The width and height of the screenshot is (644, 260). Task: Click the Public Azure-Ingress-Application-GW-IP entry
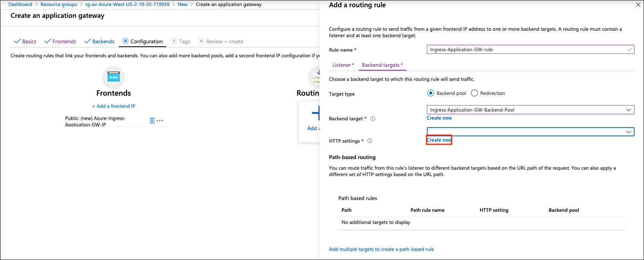click(x=96, y=121)
